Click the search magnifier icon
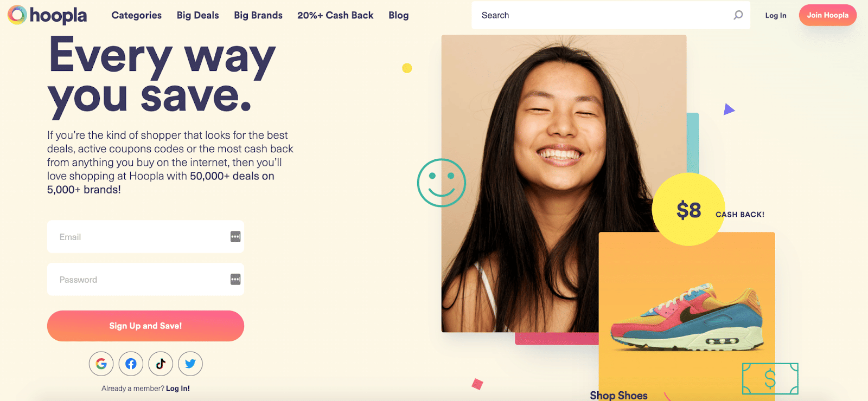Image resolution: width=868 pixels, height=401 pixels. click(738, 15)
